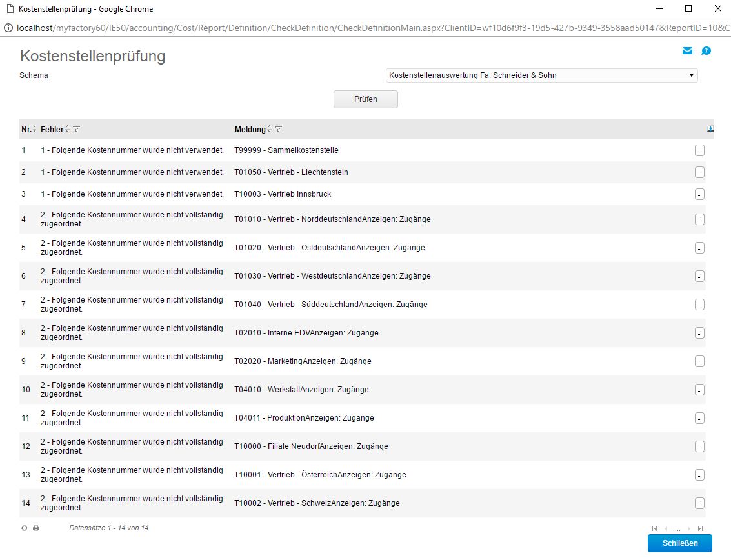Go to first page of records

654,529
